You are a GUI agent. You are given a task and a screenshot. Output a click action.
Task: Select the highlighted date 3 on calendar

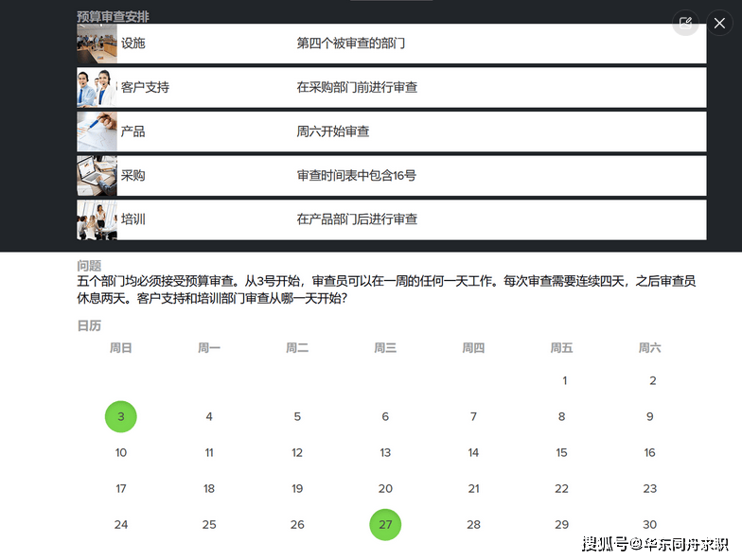(x=121, y=416)
